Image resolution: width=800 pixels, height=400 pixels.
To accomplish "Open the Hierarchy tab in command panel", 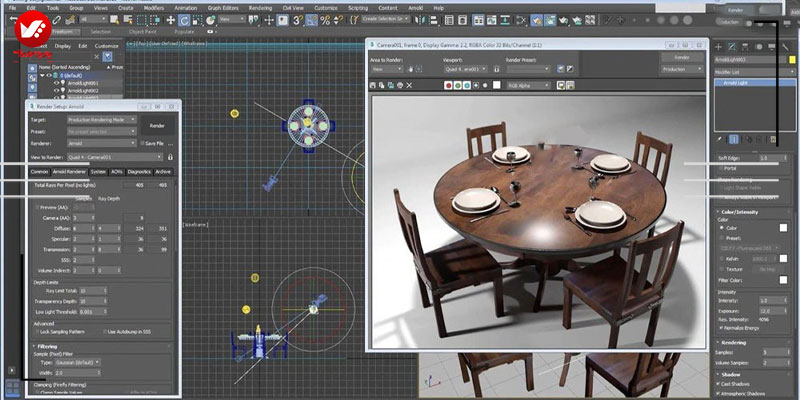I will pyautogui.click(x=745, y=46).
